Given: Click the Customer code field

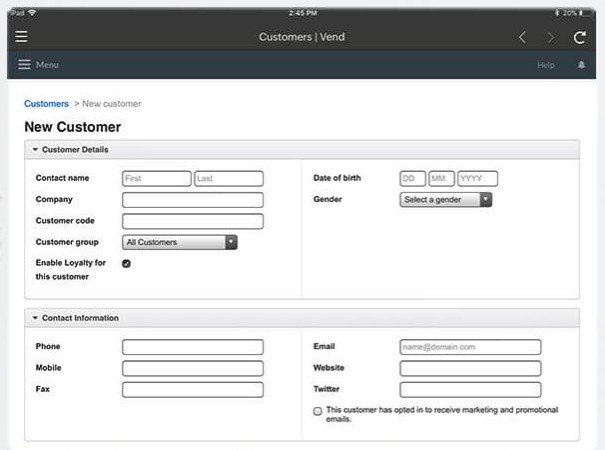Looking at the screenshot, I should [193, 221].
